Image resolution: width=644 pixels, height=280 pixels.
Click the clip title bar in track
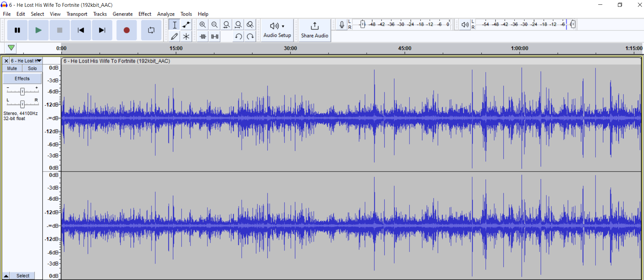(351, 61)
